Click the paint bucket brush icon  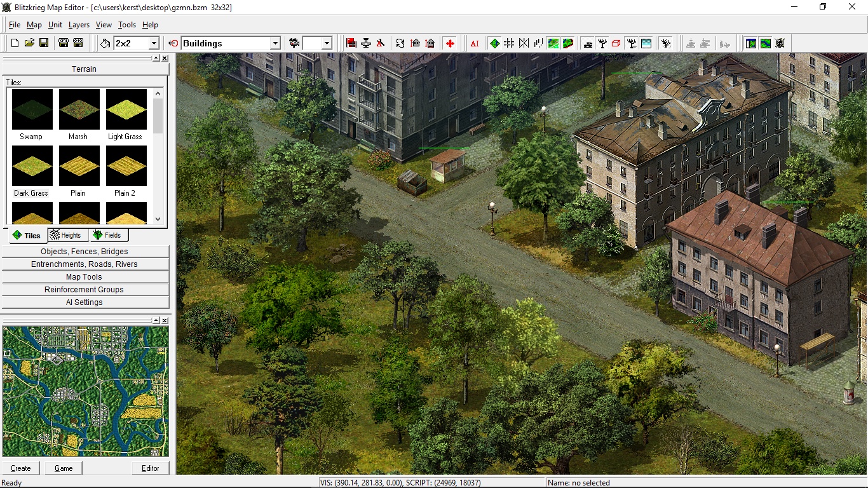pos(105,43)
